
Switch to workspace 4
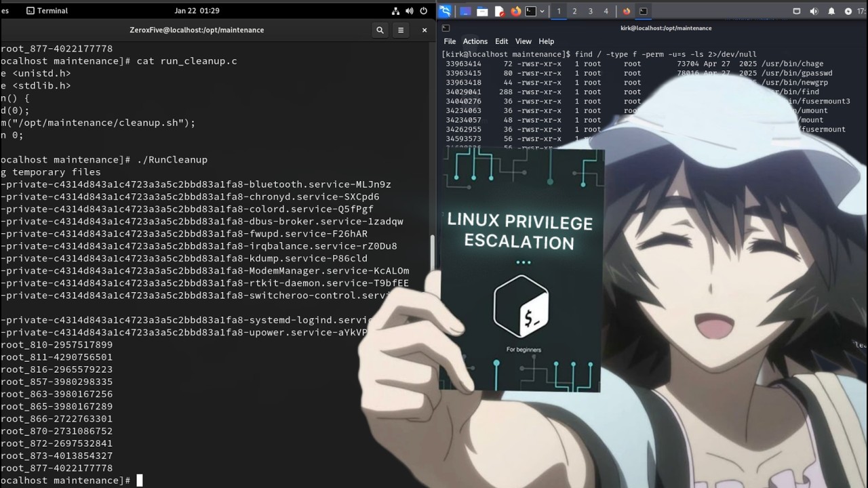[606, 11]
